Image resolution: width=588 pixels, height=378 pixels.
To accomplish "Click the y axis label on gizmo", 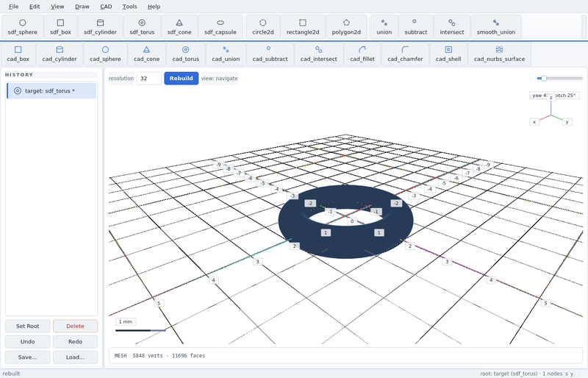I will 567,121.
